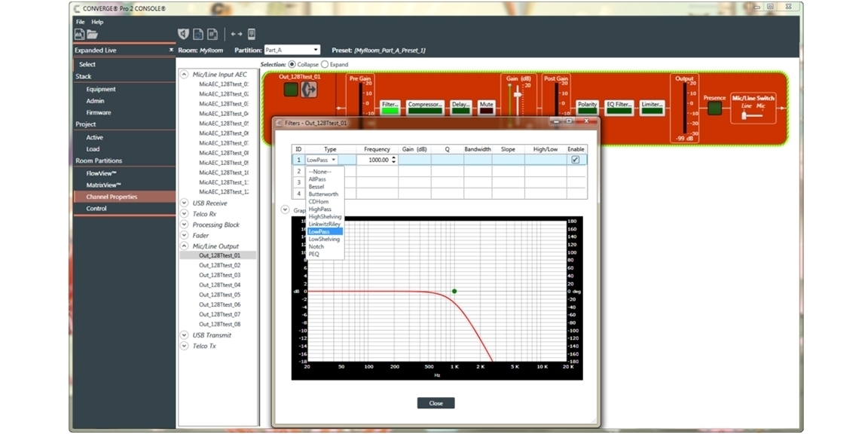This screenshot has height=434, width=868.
Task: Click the new project file icon
Action: coord(79,35)
